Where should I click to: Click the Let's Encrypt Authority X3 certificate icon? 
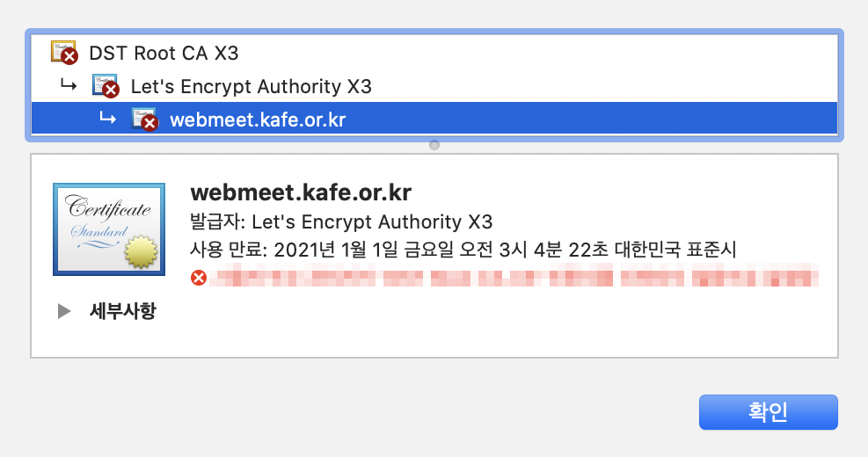coord(106,86)
